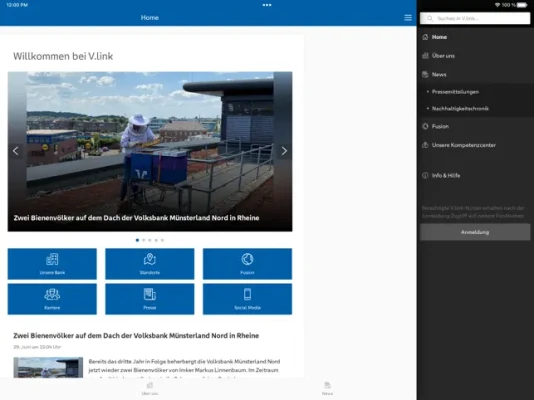Switch to Über uns bottom tab
534x400 pixels.
pyautogui.click(x=150, y=388)
